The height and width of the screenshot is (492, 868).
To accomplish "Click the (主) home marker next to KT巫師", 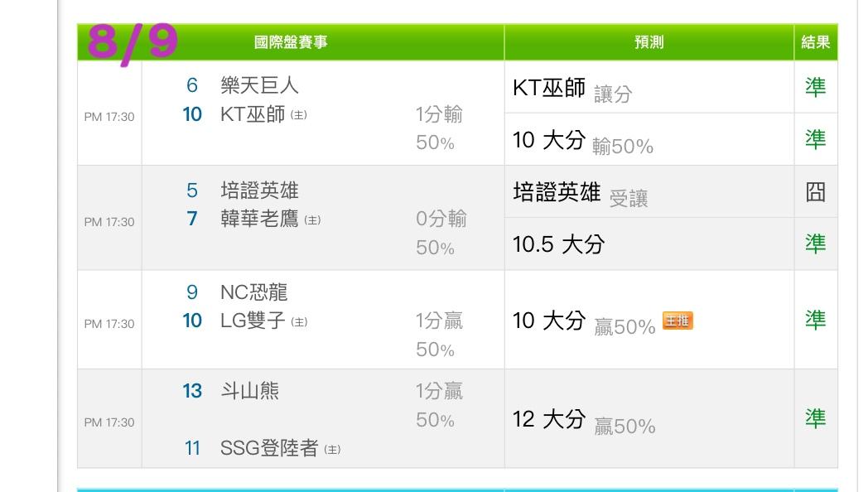I will [x=298, y=115].
